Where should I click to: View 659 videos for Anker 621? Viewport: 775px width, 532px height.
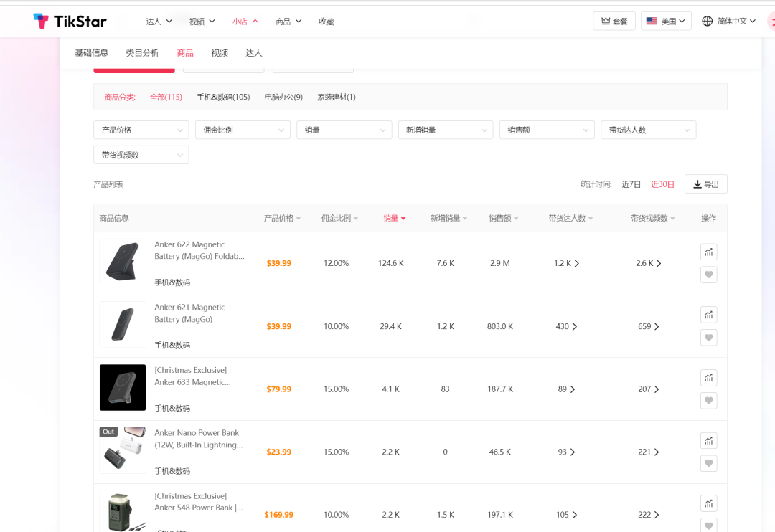(x=649, y=326)
